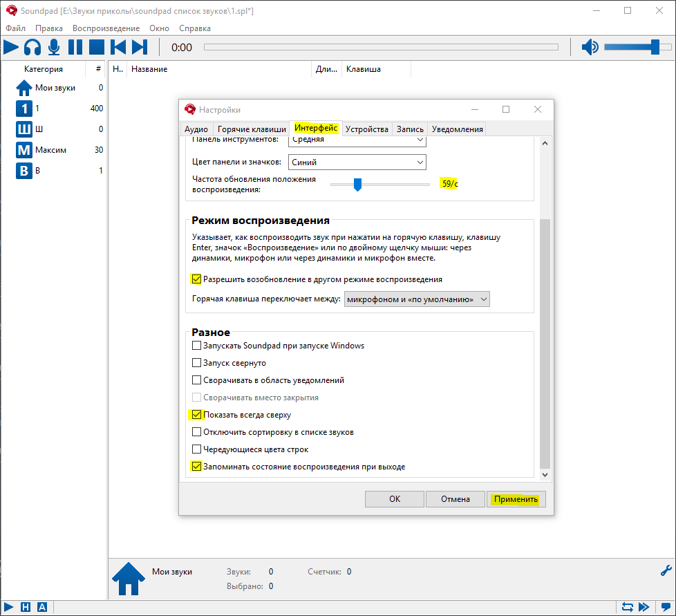Image resolution: width=676 pixels, height=616 pixels.
Task: Enable Запуск свернуто checkbox
Action: [196, 362]
